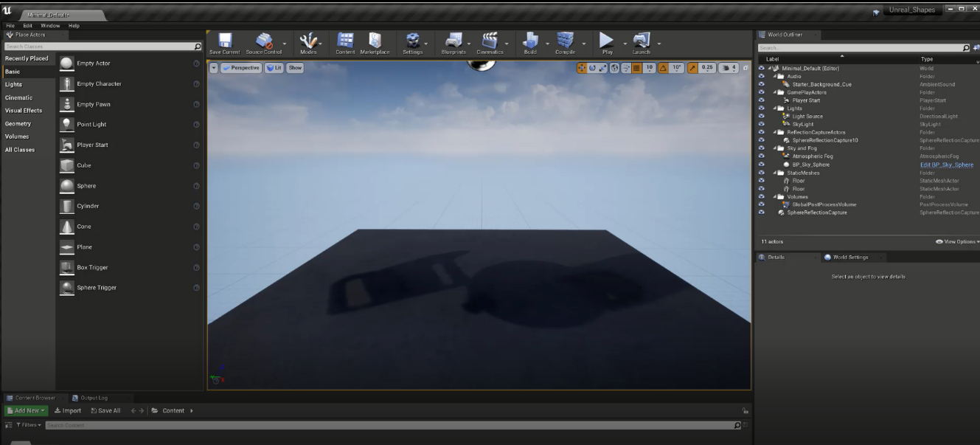Viewport: 980px width, 445px height.
Task: Hide the Light Source actor with its eye icon
Action: (761, 117)
